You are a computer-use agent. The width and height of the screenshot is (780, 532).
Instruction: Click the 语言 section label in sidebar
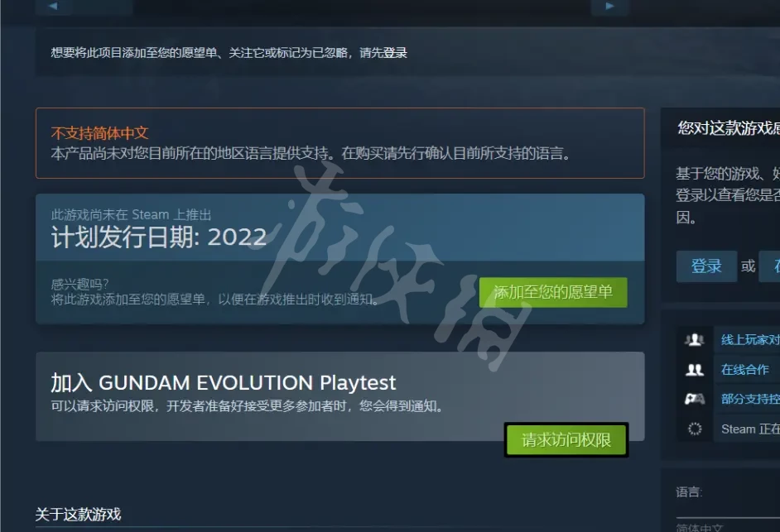tap(689, 492)
